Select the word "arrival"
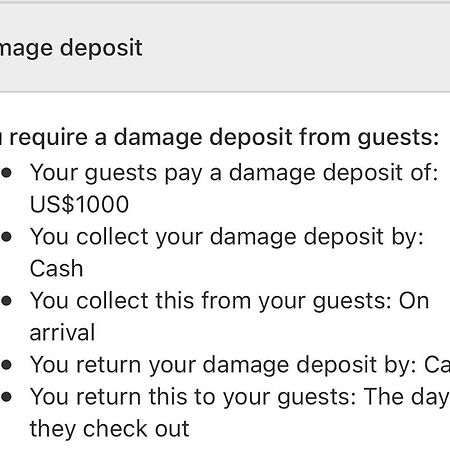Image resolution: width=450 pixels, height=450 pixels. (x=62, y=333)
